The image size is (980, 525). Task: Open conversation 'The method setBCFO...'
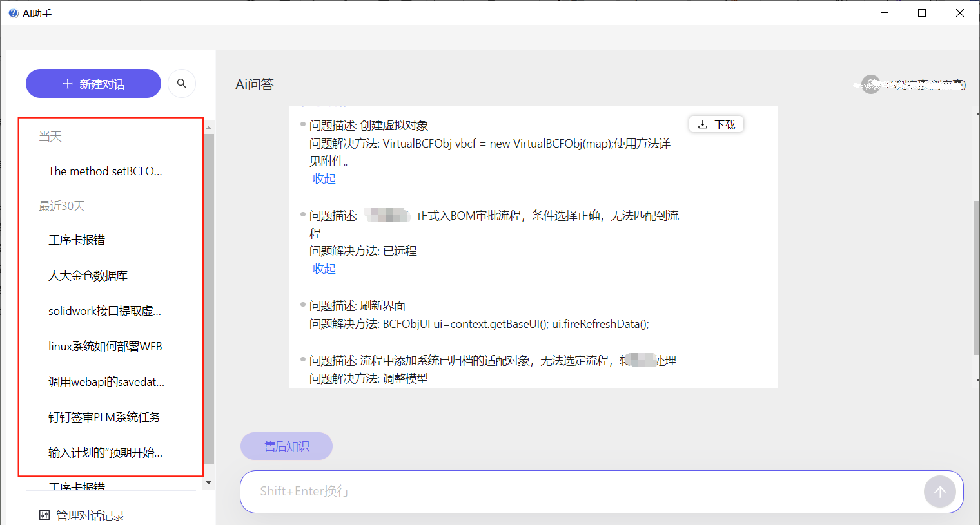click(105, 171)
